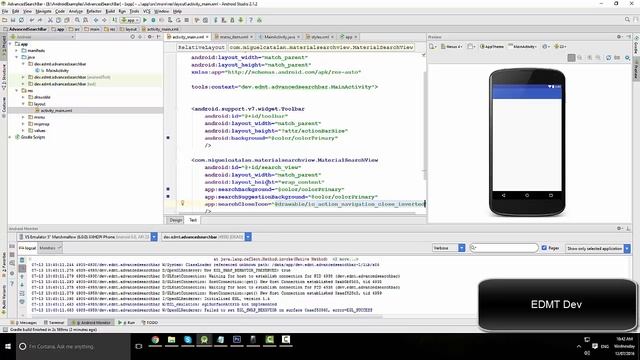Click the Cortana search box
The height and width of the screenshot is (360, 640).
click(73, 346)
